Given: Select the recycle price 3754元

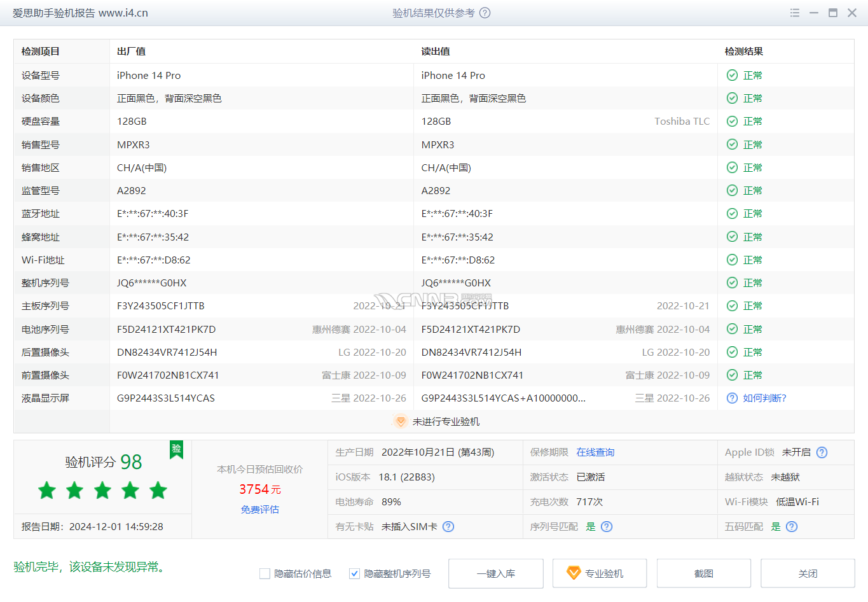Looking at the screenshot, I should click(260, 489).
